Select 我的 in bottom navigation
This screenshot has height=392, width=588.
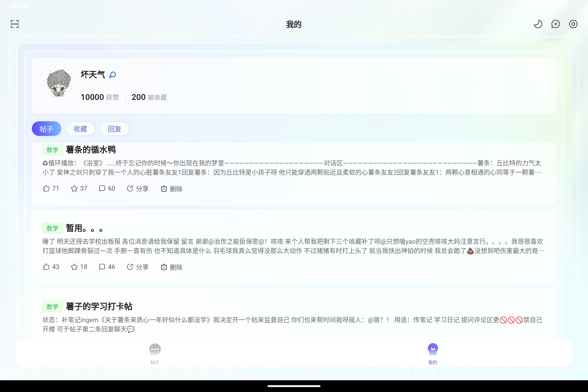click(433, 354)
